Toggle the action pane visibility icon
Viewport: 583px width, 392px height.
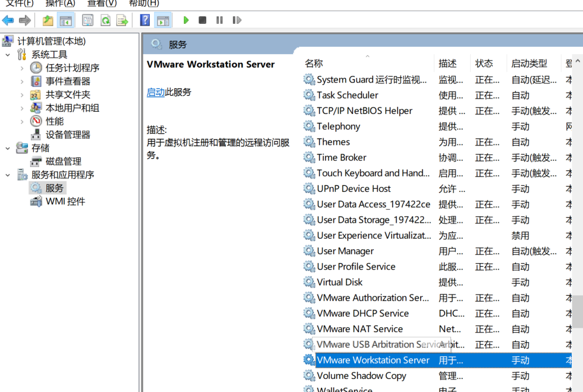162,20
